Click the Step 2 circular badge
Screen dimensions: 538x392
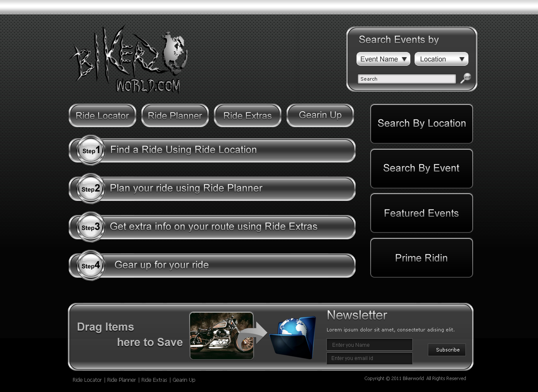(91, 189)
